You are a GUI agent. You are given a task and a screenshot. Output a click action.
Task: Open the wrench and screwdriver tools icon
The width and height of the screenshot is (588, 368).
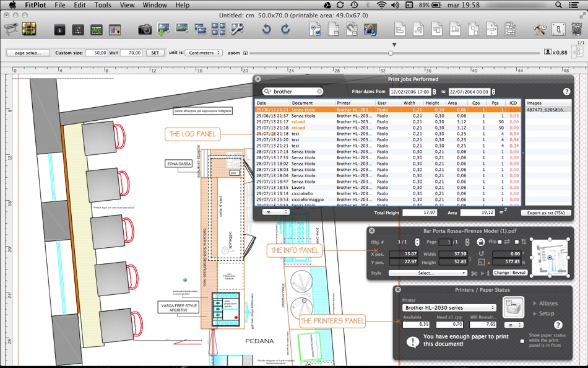(x=539, y=28)
